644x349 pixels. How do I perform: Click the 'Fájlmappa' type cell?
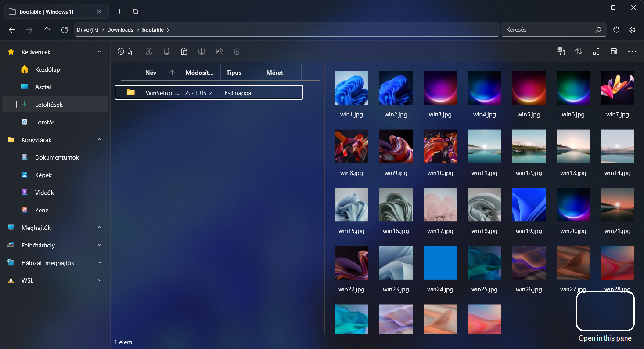point(238,93)
